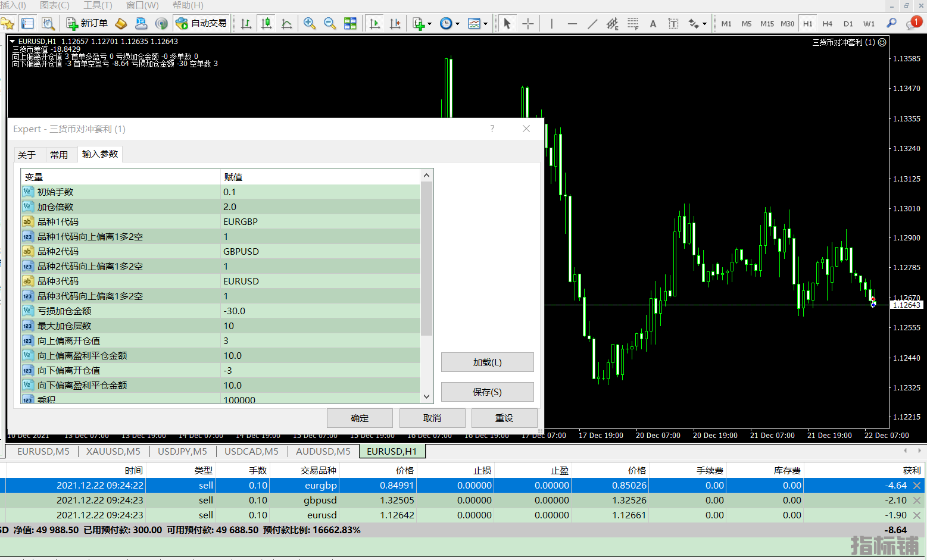Draw a horizontal line tool
Viewport: 927px width, 560px height.
point(572,23)
